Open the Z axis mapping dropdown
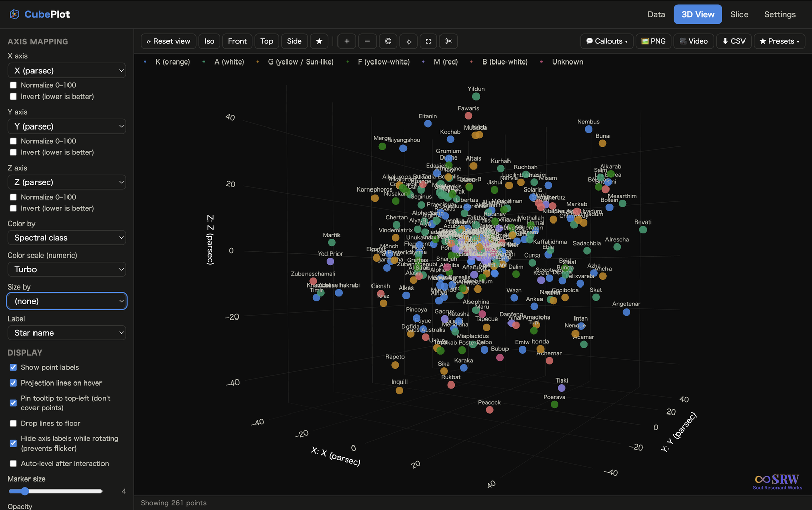 (67, 182)
